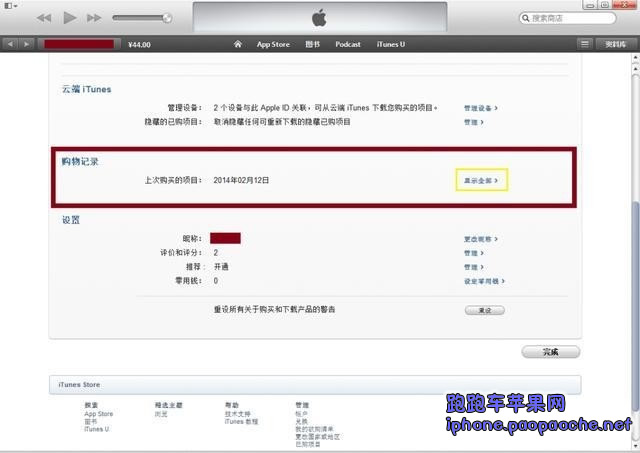Open footer 图书 link under 探索
This screenshot has height=453, width=640.
click(x=91, y=421)
